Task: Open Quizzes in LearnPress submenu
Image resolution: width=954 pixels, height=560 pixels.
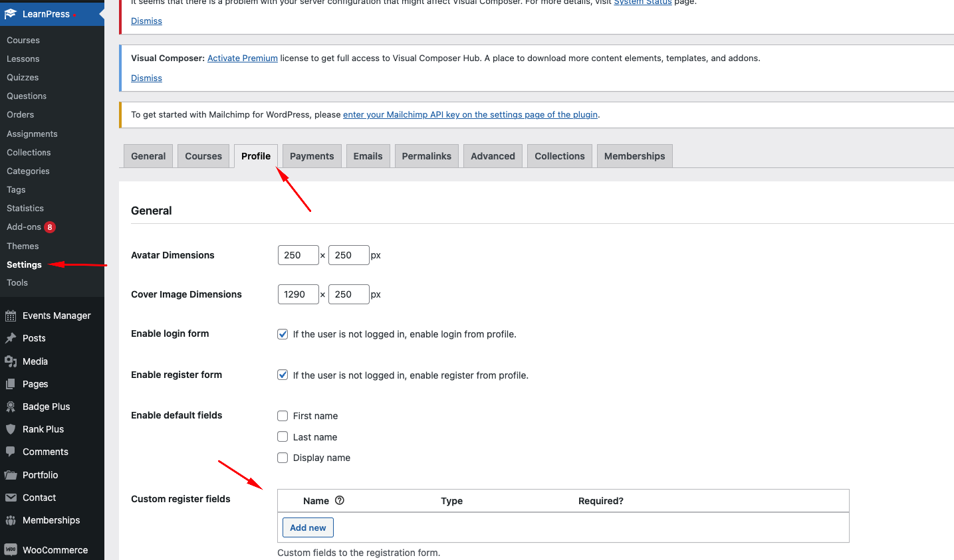Action: point(23,77)
